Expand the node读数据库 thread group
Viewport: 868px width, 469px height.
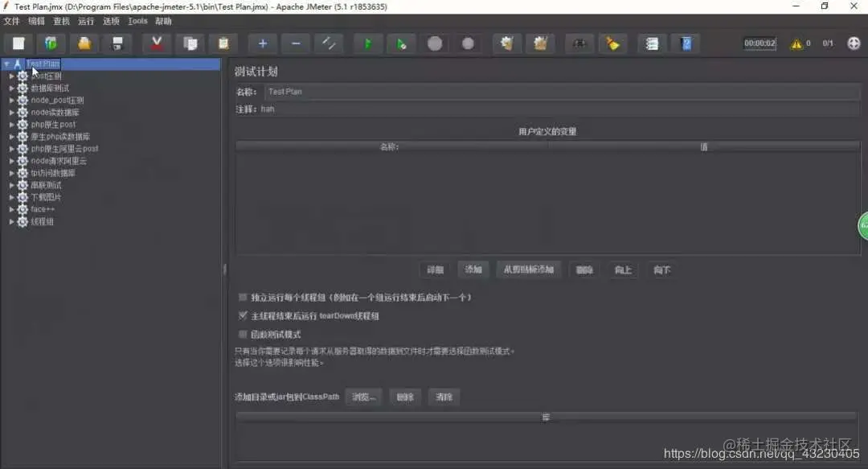click(11, 113)
